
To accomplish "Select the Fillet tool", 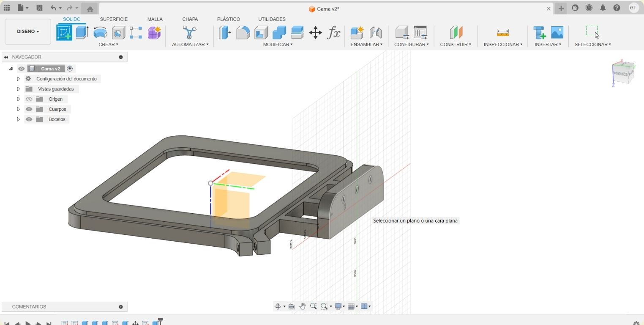I will coord(243,33).
